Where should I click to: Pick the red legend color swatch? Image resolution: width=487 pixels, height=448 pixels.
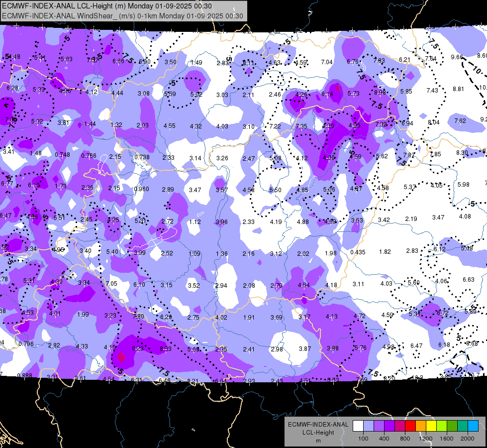tap(410, 426)
